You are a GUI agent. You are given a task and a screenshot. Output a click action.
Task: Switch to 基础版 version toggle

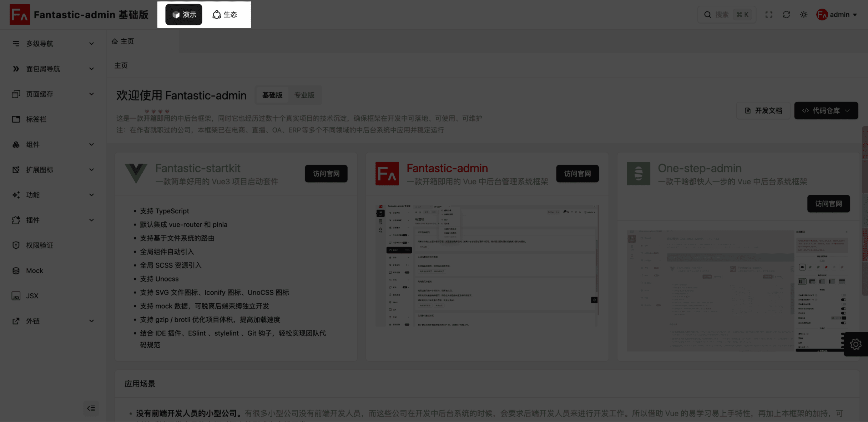[272, 95]
